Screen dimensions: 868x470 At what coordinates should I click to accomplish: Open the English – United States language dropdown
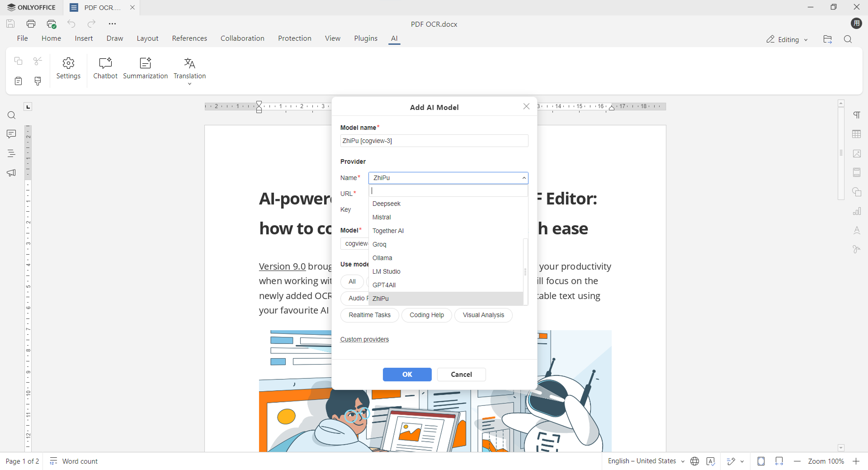coord(646,461)
